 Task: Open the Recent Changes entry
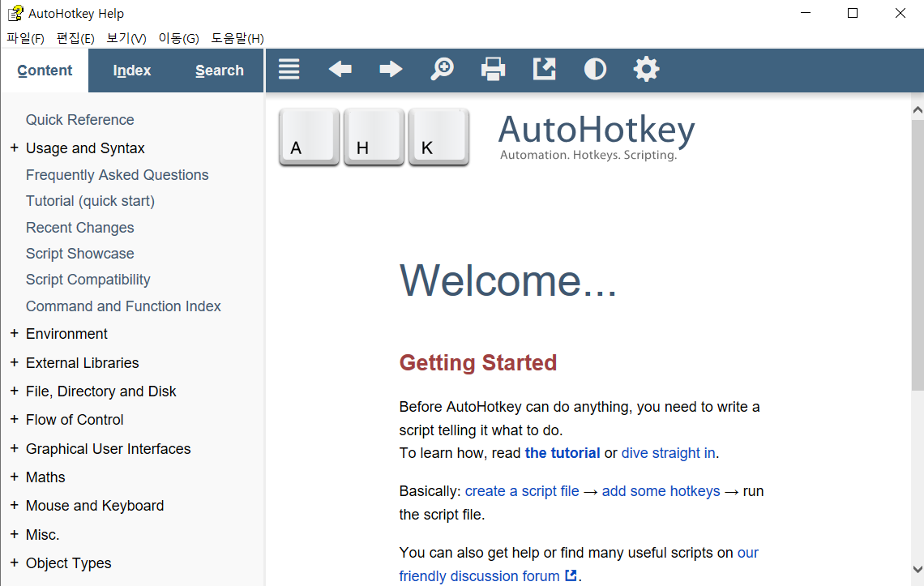click(x=79, y=228)
